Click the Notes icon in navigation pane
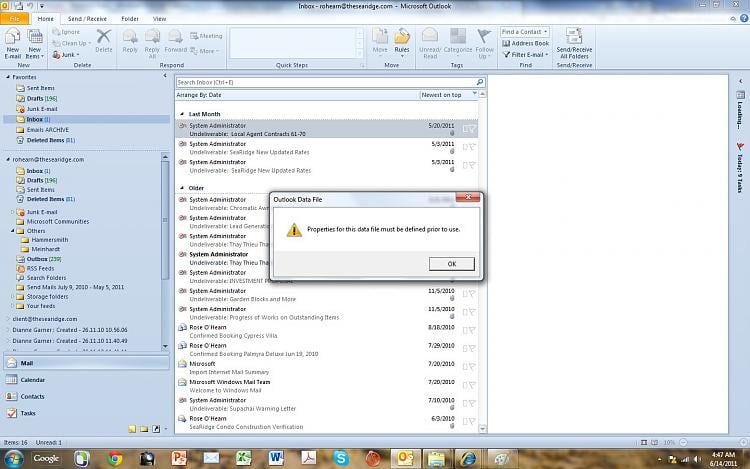Viewport: 750px width, 469px height. click(x=132, y=429)
